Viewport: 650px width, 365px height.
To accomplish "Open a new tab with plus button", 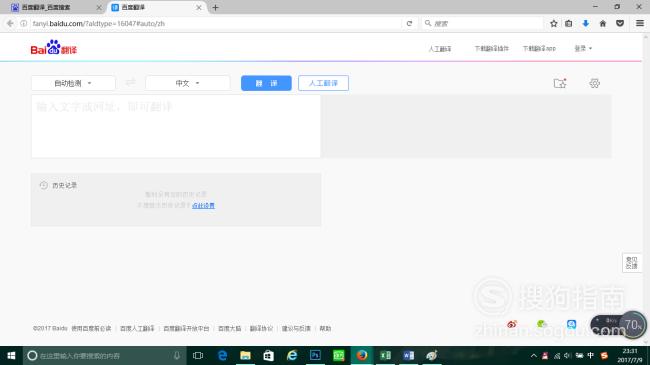I will [215, 7].
